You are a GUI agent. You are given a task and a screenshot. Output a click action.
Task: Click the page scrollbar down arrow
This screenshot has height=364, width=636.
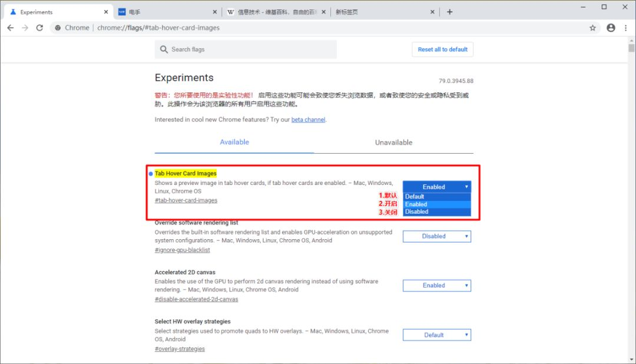tap(631, 359)
